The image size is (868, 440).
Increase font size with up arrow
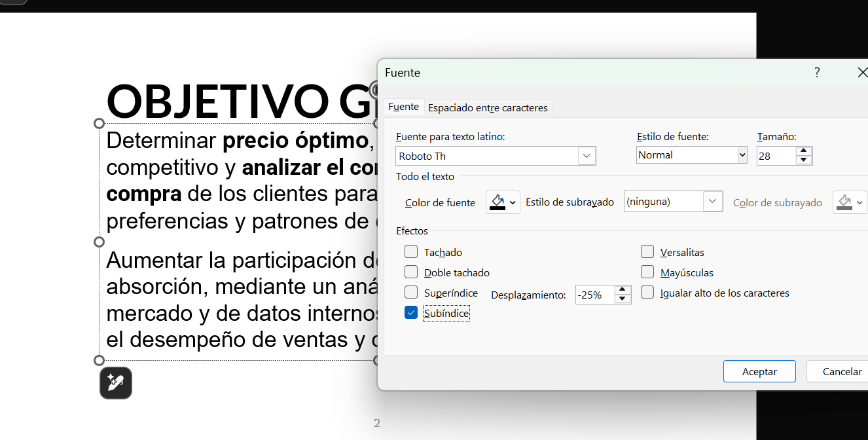(x=804, y=151)
